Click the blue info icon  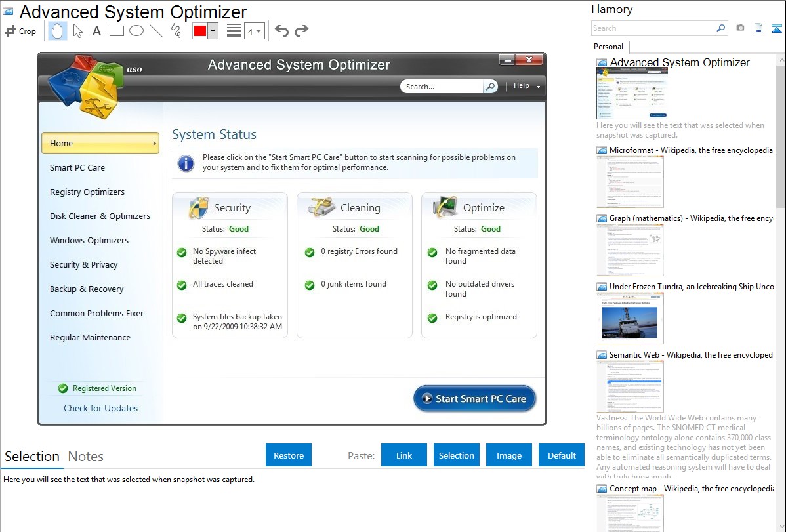pos(186,163)
